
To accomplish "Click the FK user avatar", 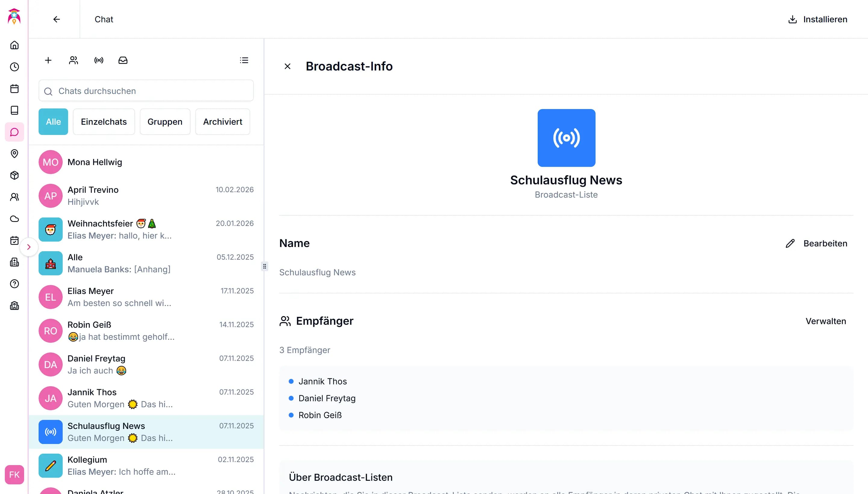I will coord(14,475).
